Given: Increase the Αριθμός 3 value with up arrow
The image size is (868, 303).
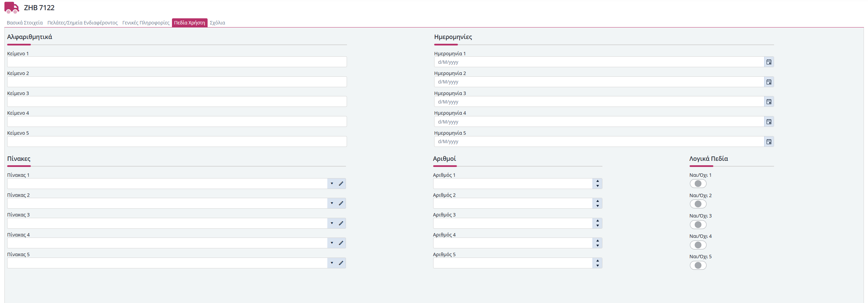Looking at the screenshot, I should point(597,221).
